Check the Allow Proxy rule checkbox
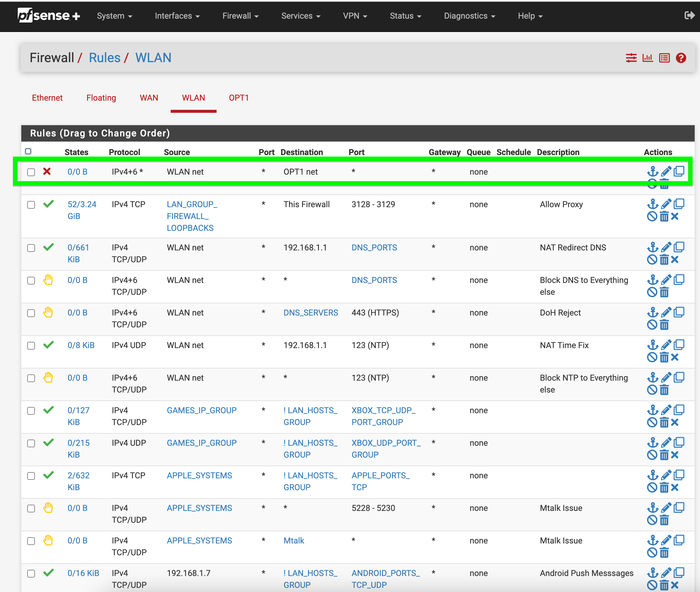The height and width of the screenshot is (592, 700). pos(31,205)
